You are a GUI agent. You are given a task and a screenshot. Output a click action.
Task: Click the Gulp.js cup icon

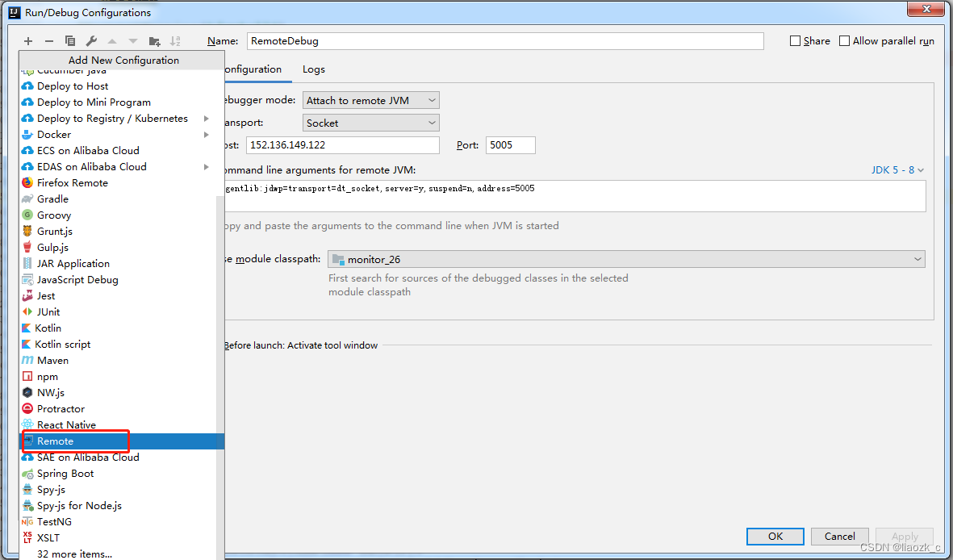(27, 248)
